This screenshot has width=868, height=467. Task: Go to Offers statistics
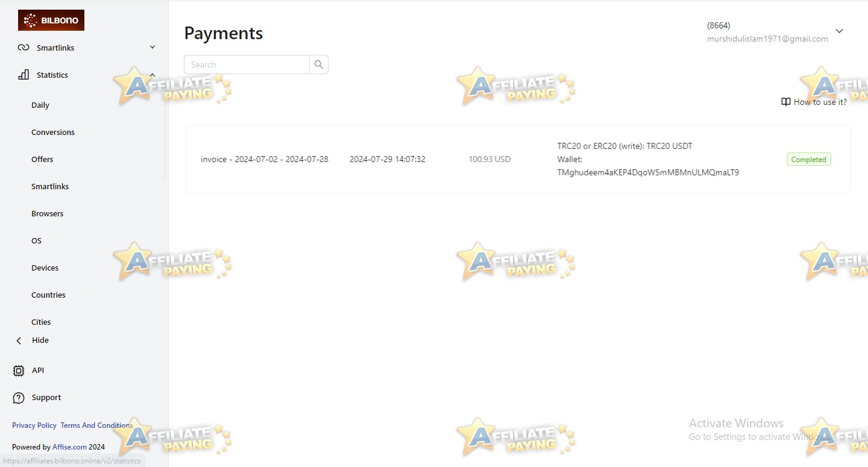pos(42,159)
